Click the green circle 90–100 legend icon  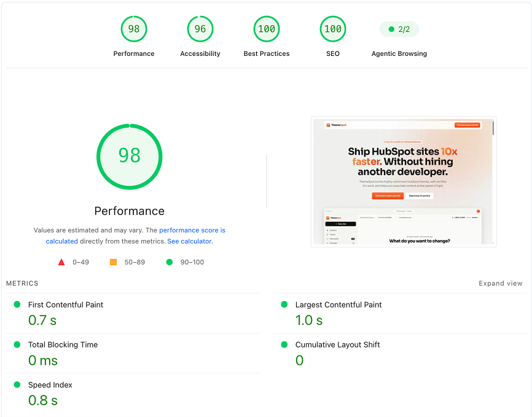click(x=170, y=262)
